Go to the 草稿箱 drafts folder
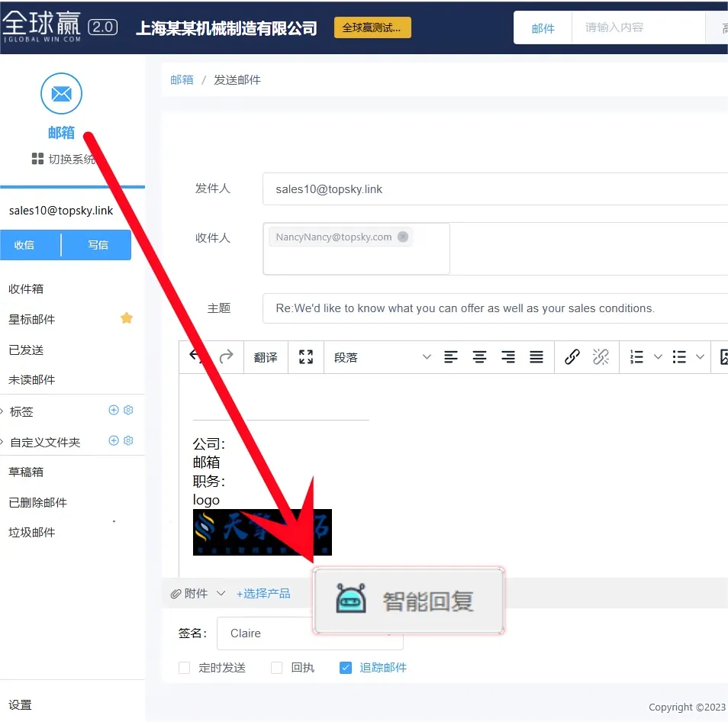 pos(26,472)
